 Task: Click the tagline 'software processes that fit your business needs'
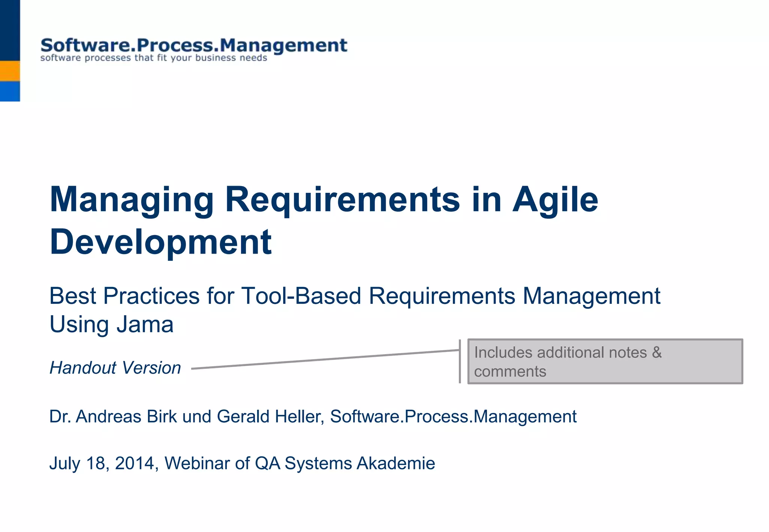(x=154, y=58)
